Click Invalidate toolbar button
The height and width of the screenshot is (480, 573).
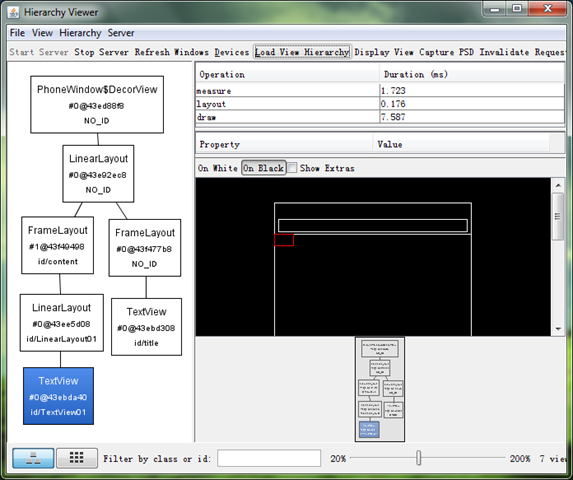tap(504, 52)
